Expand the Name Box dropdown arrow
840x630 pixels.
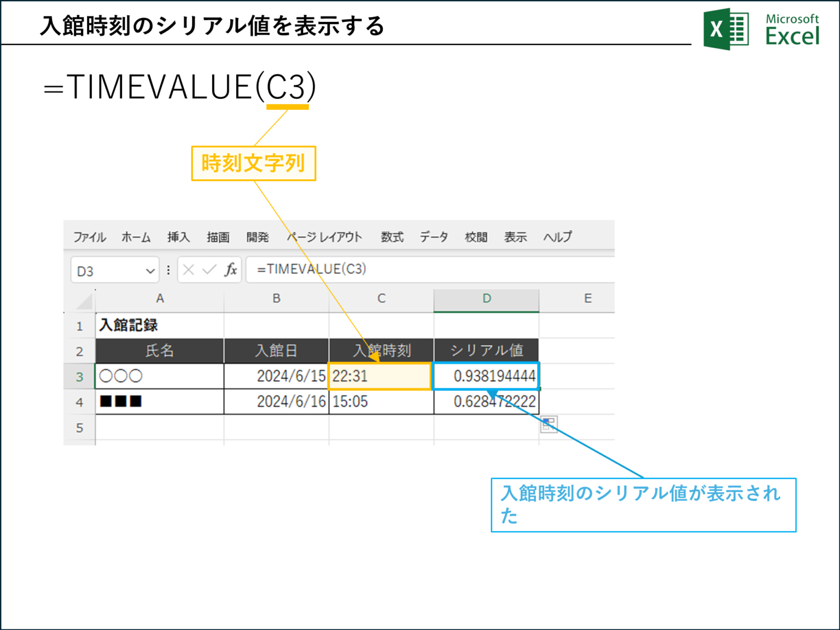[150, 271]
